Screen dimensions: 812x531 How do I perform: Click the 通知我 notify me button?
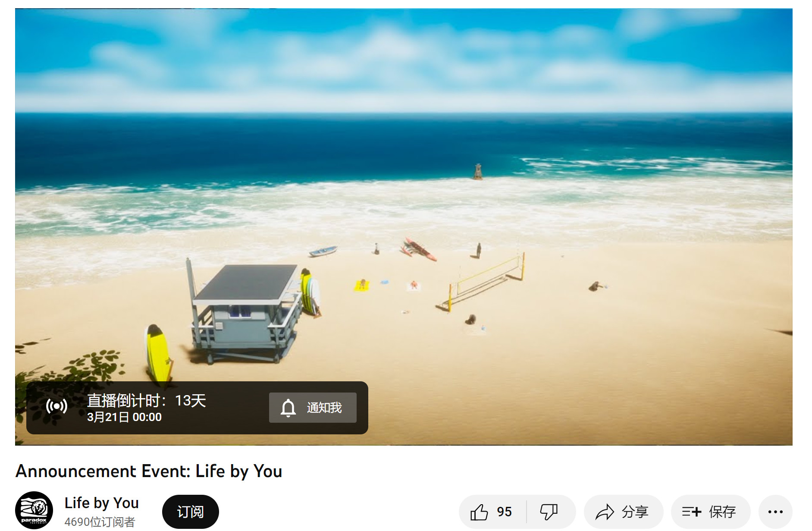tap(313, 408)
